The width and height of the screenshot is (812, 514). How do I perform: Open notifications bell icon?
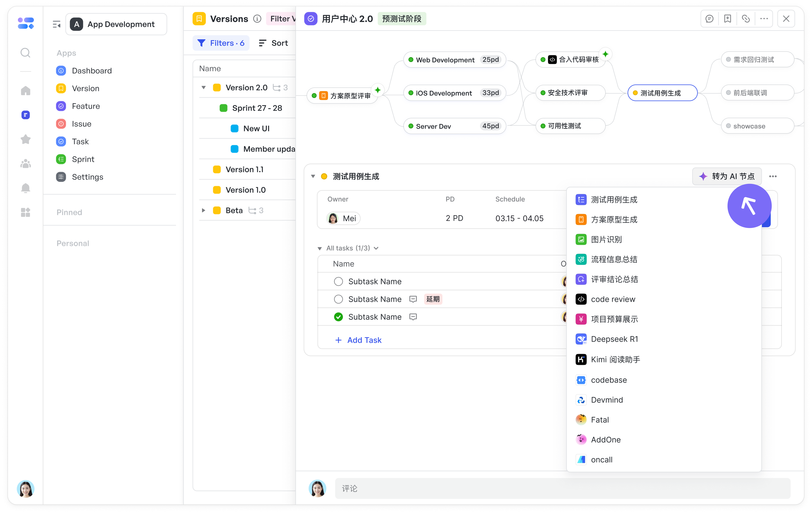[x=25, y=188]
